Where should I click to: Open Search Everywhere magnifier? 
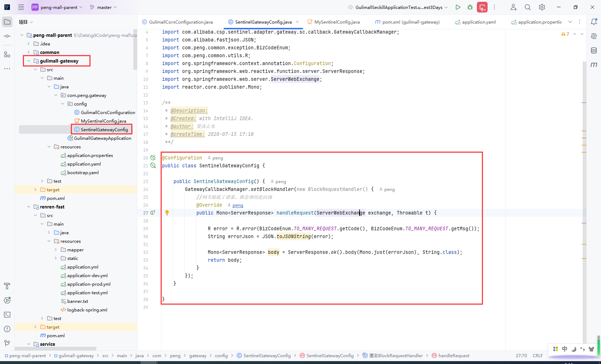point(528,7)
